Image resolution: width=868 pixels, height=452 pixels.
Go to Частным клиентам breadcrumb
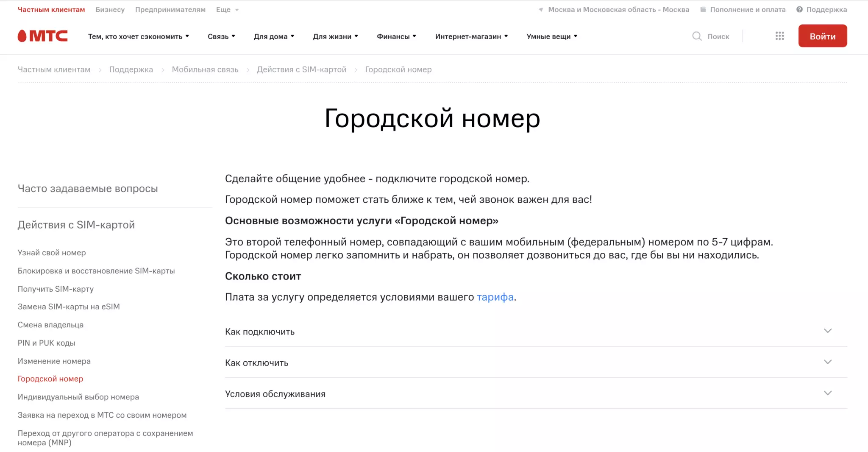54,70
